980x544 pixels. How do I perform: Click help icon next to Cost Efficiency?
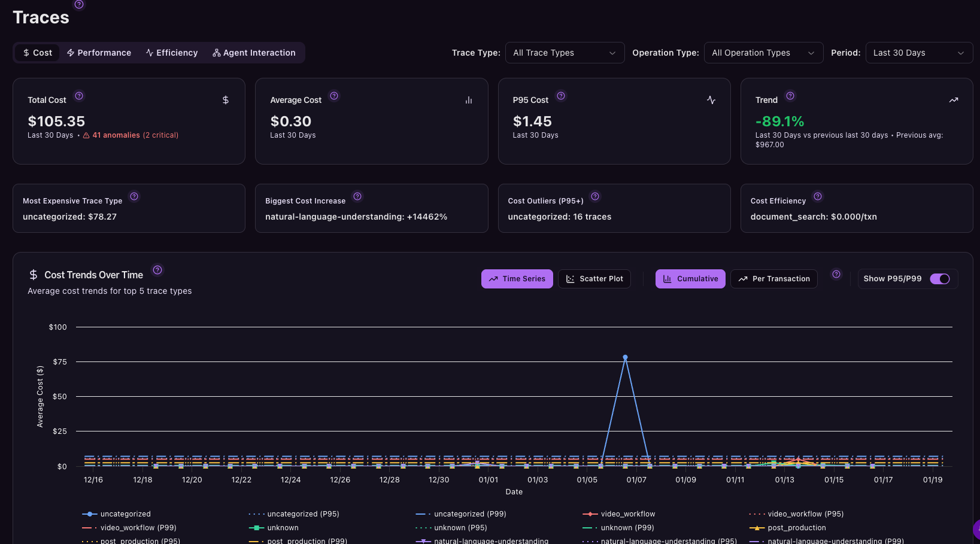click(x=818, y=196)
